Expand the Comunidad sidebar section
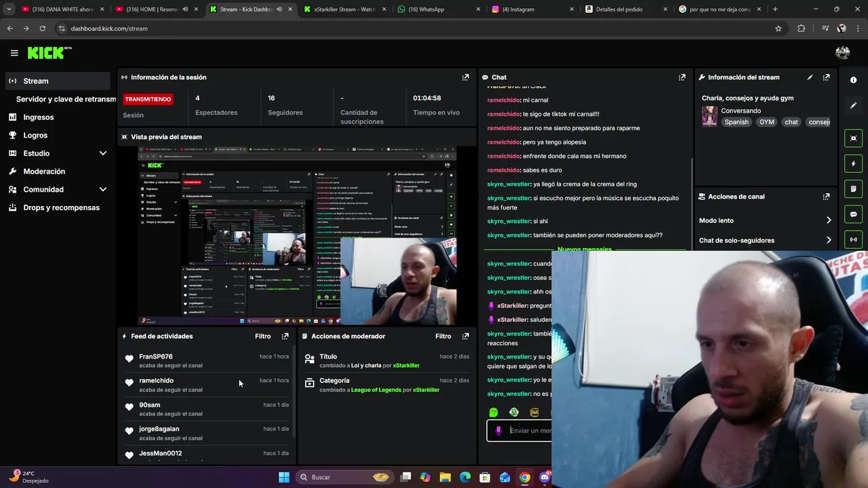 [x=102, y=190]
